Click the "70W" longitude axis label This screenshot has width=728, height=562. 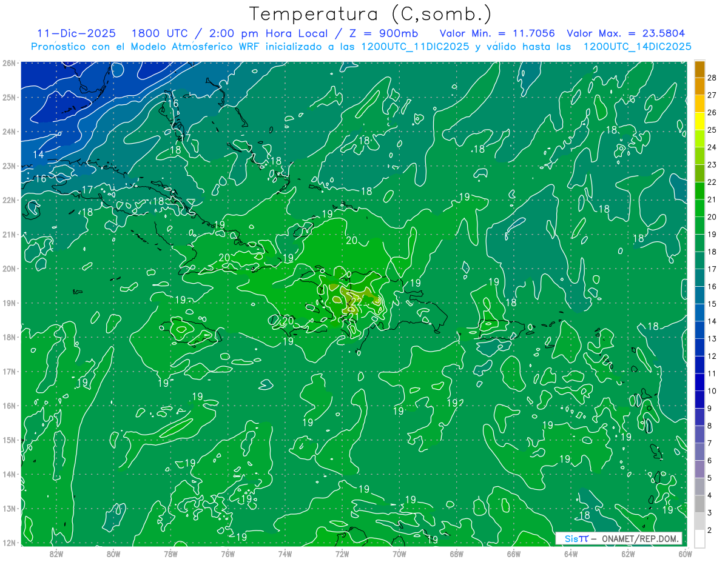click(399, 554)
